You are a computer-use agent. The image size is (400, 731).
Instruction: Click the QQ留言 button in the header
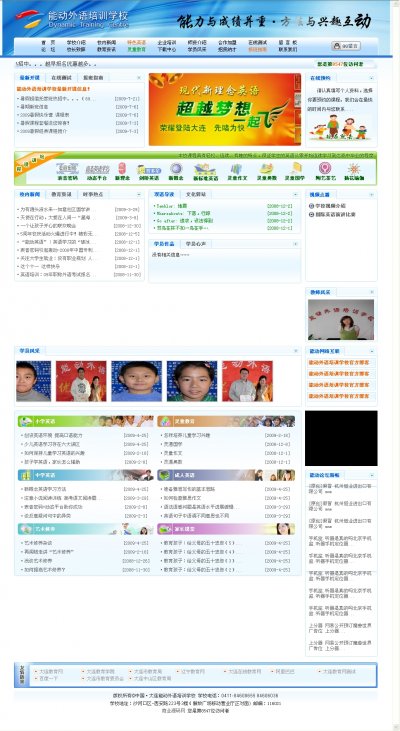[x=346, y=46]
